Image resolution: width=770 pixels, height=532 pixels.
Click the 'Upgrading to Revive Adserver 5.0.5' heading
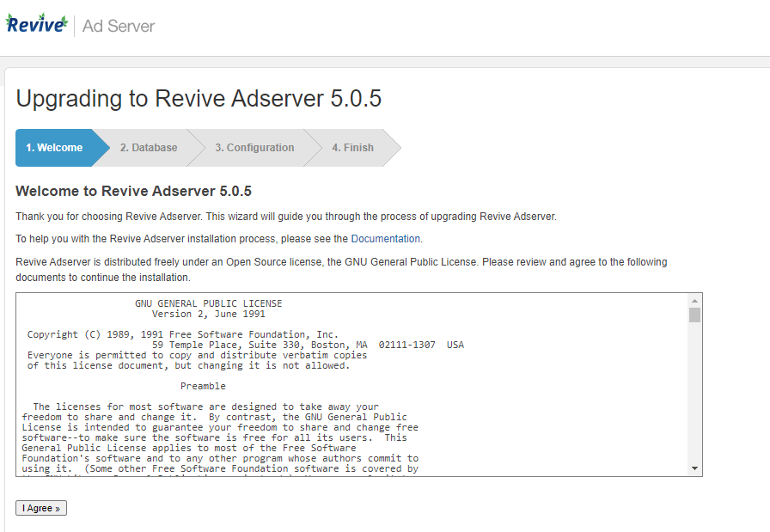pos(199,98)
